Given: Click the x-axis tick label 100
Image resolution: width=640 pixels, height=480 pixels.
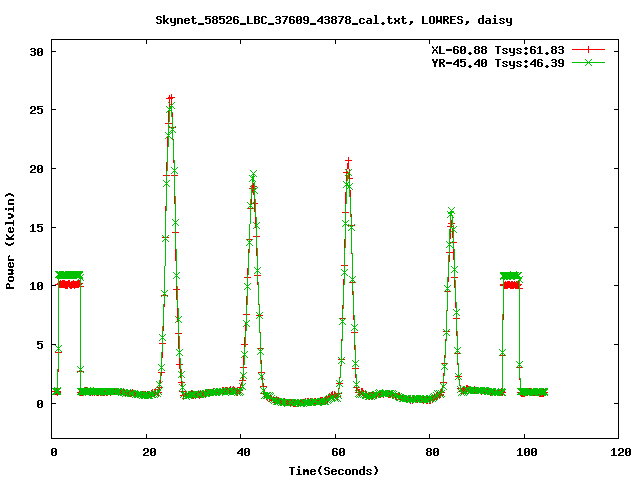Looking at the screenshot, I should [527, 452].
